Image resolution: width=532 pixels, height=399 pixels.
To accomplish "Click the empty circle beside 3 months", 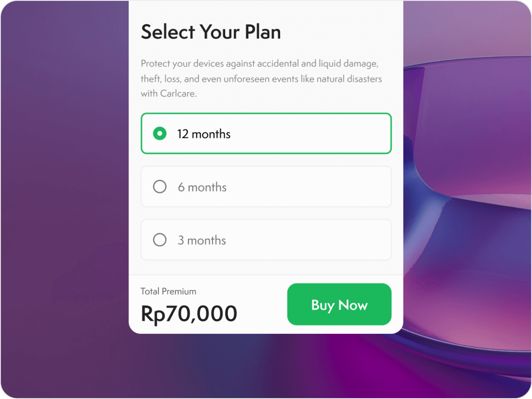I will click(160, 240).
